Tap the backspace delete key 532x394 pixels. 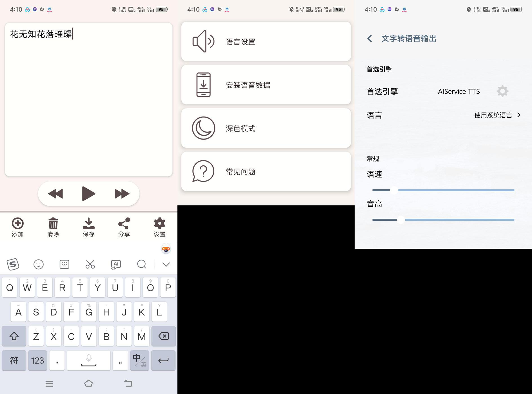pos(163,336)
